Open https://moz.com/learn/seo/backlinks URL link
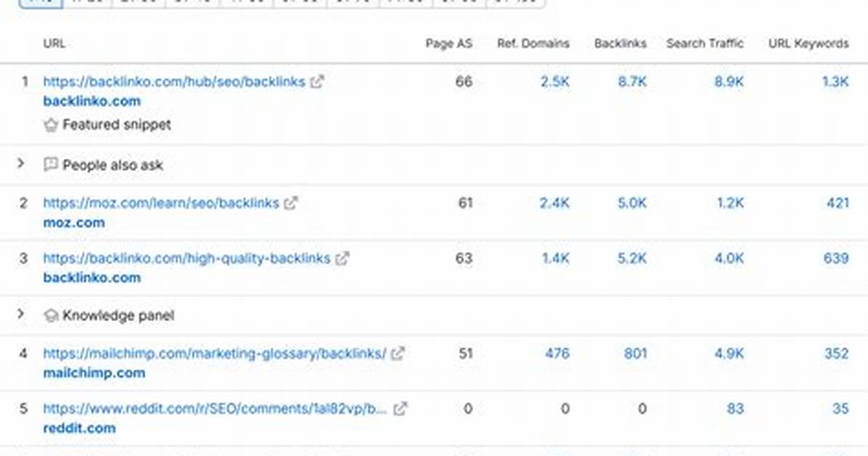The image size is (868, 456). coord(161,203)
